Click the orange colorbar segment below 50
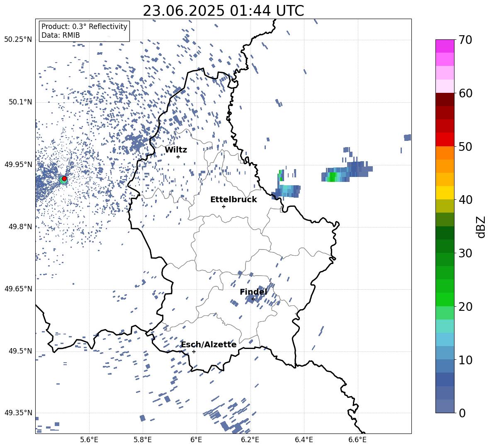The image size is (491, 448). [x=445, y=153]
